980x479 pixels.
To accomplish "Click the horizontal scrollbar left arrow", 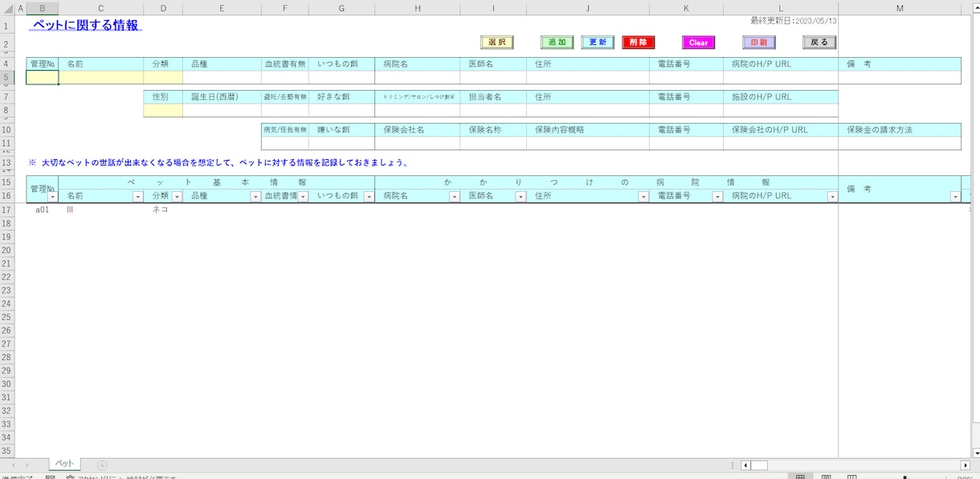I will tap(745, 465).
